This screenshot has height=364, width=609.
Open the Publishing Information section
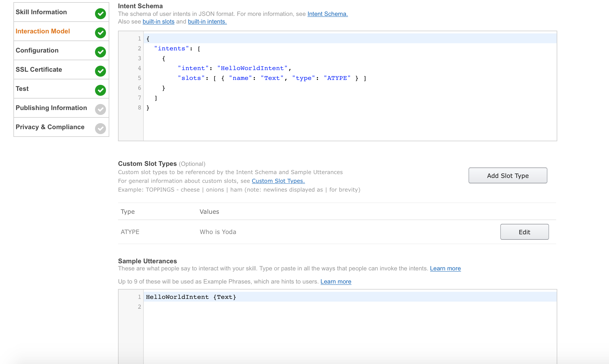(51, 108)
